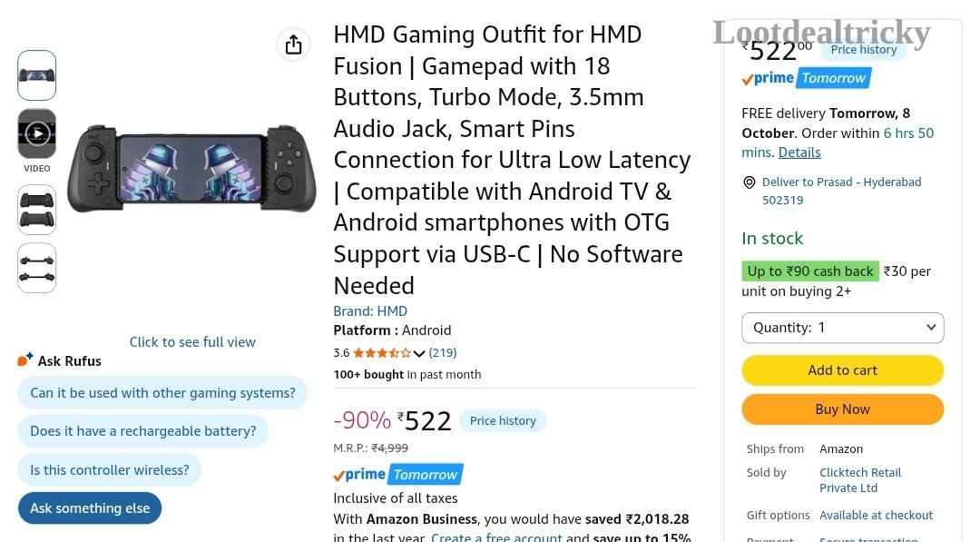
Task: Select the third thumbnail showing two gamepads
Action: pyautogui.click(x=37, y=210)
